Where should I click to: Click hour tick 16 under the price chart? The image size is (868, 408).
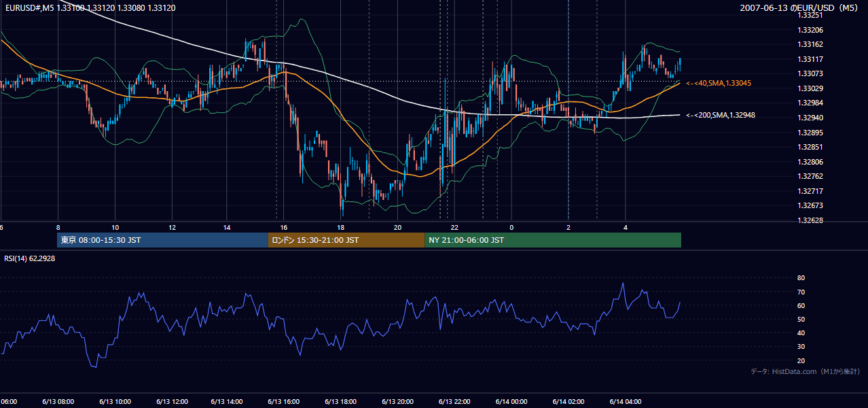pos(284,227)
